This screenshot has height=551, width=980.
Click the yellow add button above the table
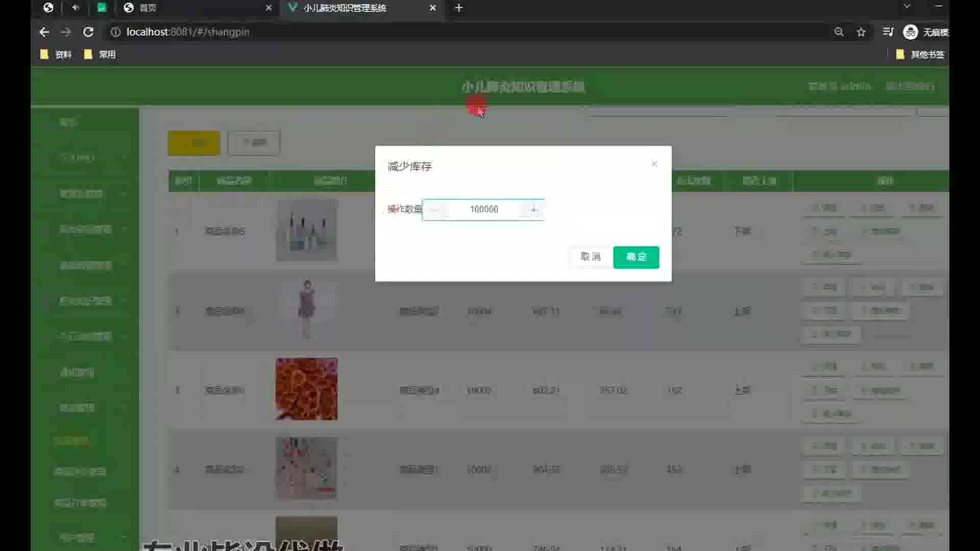pyautogui.click(x=194, y=143)
